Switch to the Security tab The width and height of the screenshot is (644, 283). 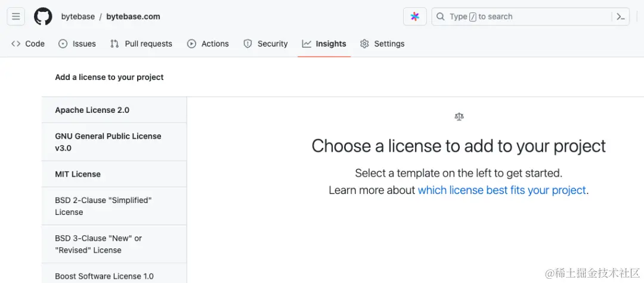[265, 44]
